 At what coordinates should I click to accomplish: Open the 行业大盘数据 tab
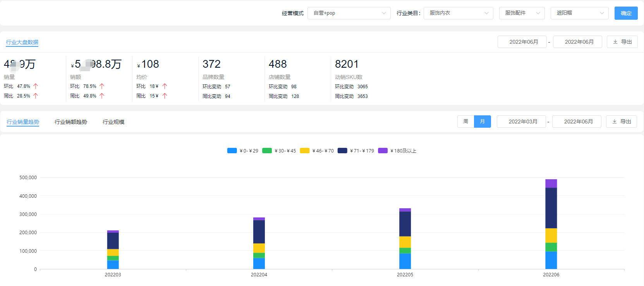pyautogui.click(x=22, y=42)
